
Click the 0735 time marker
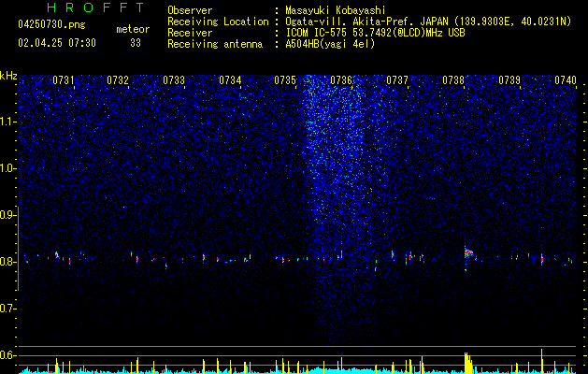coord(285,80)
